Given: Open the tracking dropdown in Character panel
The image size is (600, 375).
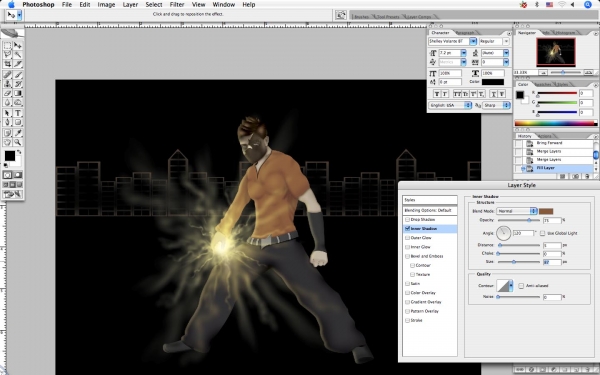Looking at the screenshot, I should pos(506,62).
